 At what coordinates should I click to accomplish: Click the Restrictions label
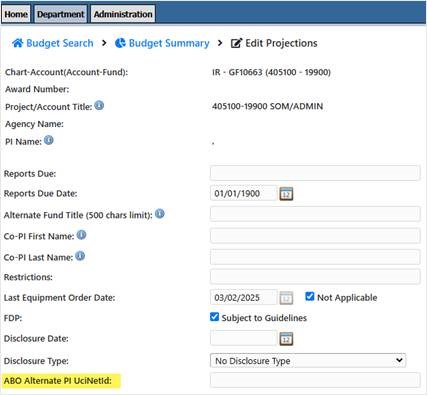pyautogui.click(x=28, y=277)
